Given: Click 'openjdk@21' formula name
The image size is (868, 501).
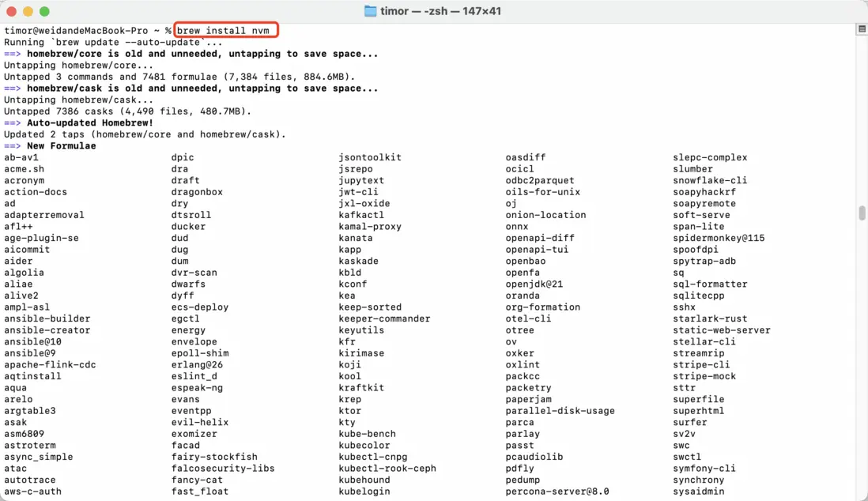Looking at the screenshot, I should pyautogui.click(x=534, y=284).
